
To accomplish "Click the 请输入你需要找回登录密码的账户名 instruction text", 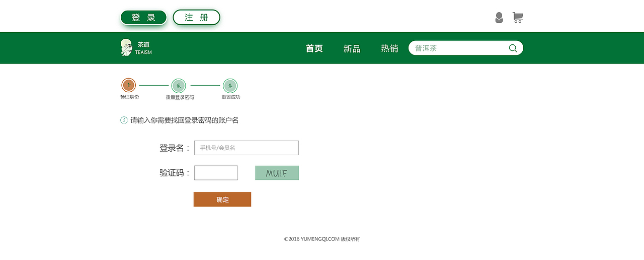I will point(184,120).
